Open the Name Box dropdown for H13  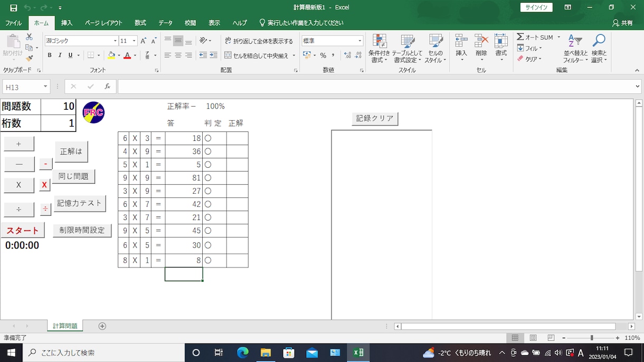point(45,87)
